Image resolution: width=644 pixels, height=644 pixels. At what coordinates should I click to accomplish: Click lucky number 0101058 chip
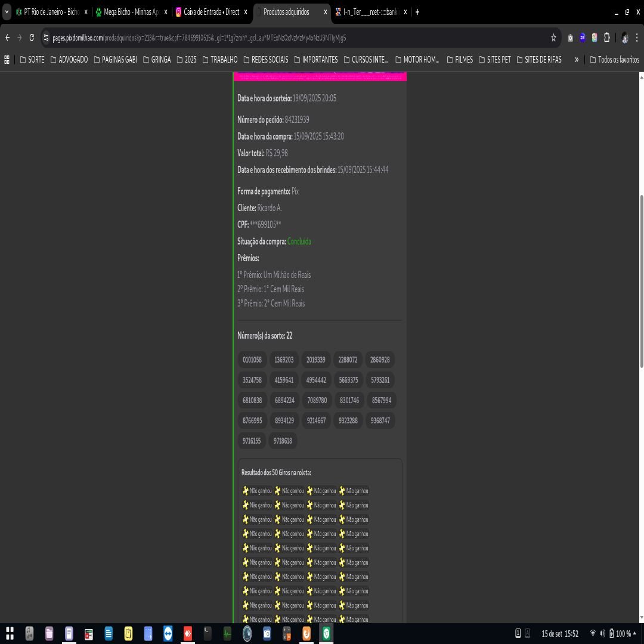[x=252, y=360]
